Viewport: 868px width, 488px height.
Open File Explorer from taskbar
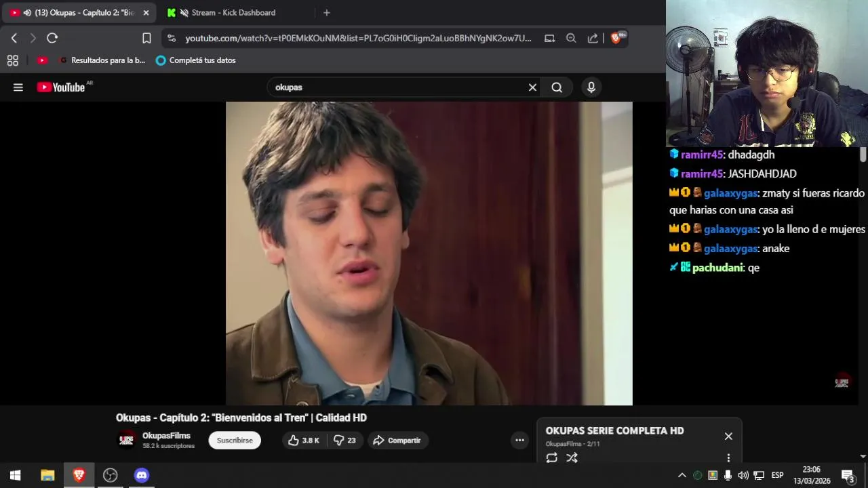point(47,475)
